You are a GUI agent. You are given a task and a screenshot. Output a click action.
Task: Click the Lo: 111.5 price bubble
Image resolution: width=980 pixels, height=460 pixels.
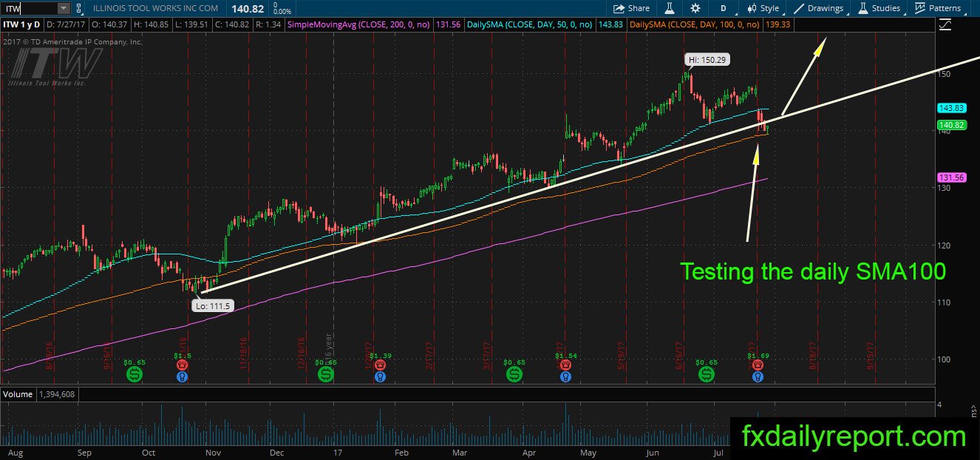pyautogui.click(x=213, y=305)
